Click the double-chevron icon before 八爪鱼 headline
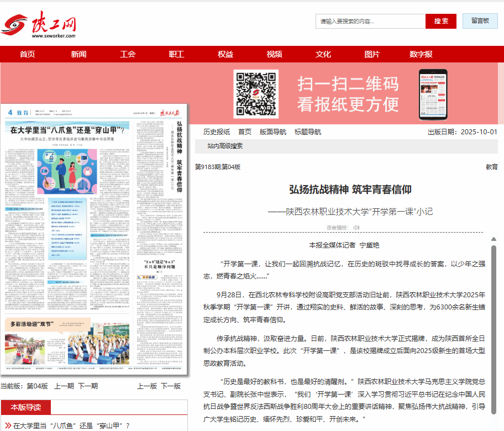This screenshot has height=431, width=504. (8, 425)
